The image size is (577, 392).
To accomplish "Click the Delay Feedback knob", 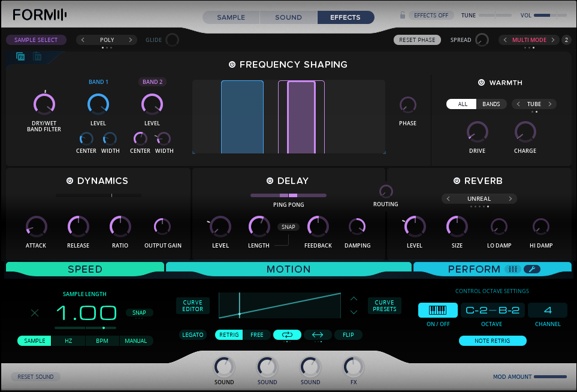I will (318, 227).
